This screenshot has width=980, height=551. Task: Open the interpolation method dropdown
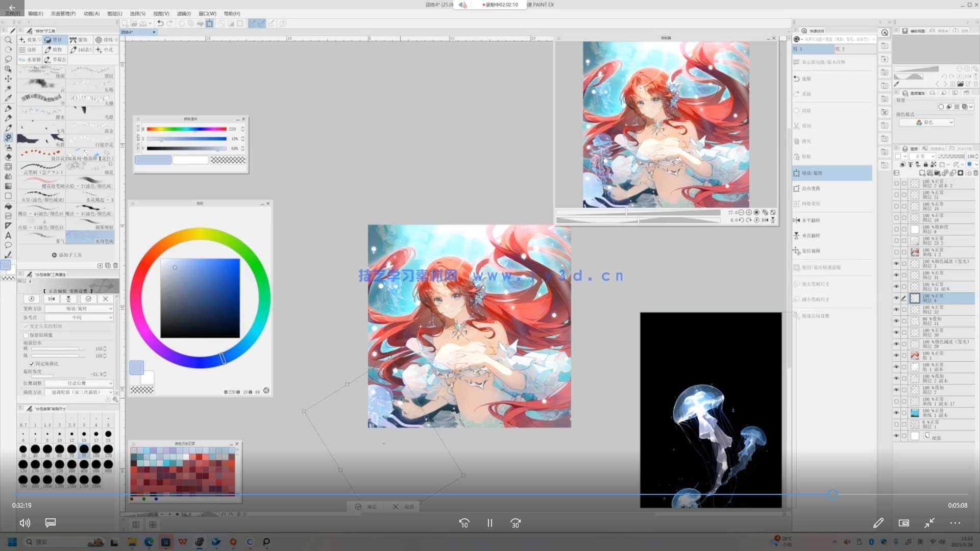coord(79,392)
